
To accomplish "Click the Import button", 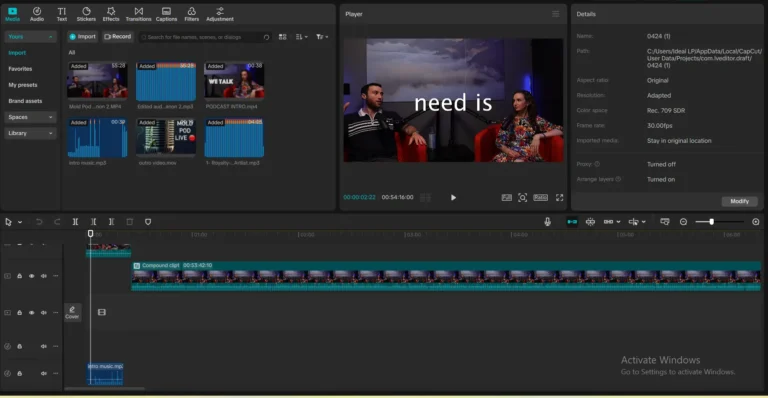I will pos(82,37).
